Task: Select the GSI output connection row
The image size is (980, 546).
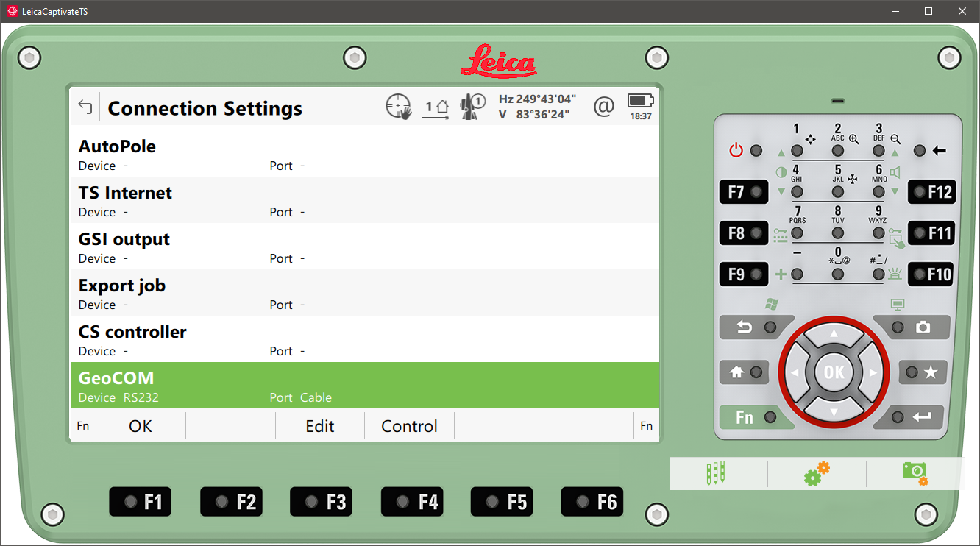Action: click(364, 247)
